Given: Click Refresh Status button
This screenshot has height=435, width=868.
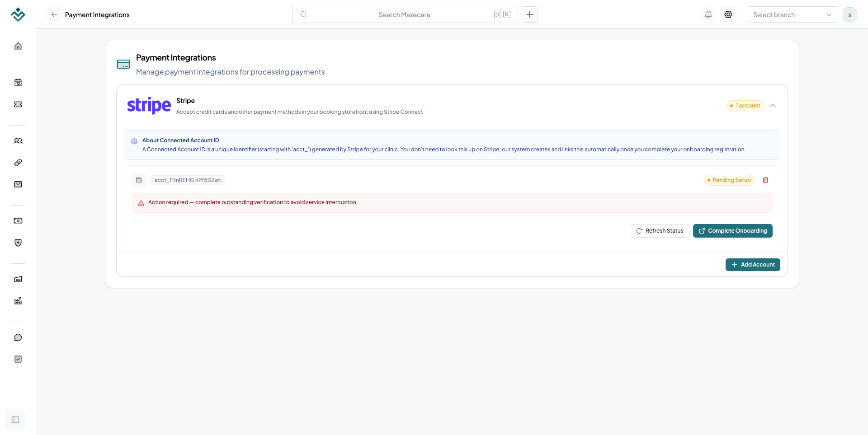Looking at the screenshot, I should coord(660,231).
